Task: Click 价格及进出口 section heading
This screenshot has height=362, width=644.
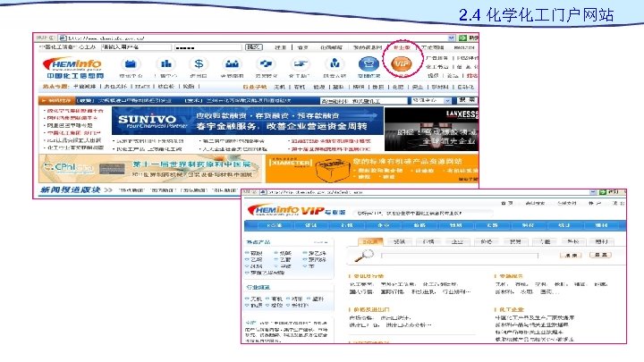Action: (x=371, y=309)
